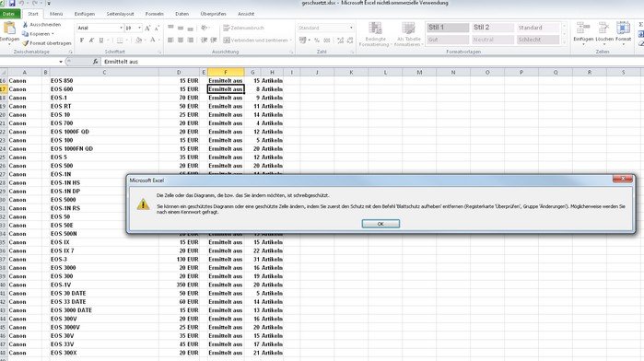
Task: Apply the Stil 1 cell style
Action: click(x=448, y=28)
